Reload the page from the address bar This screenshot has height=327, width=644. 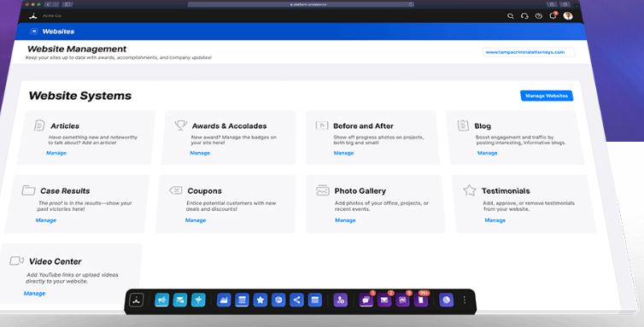click(410, 4)
